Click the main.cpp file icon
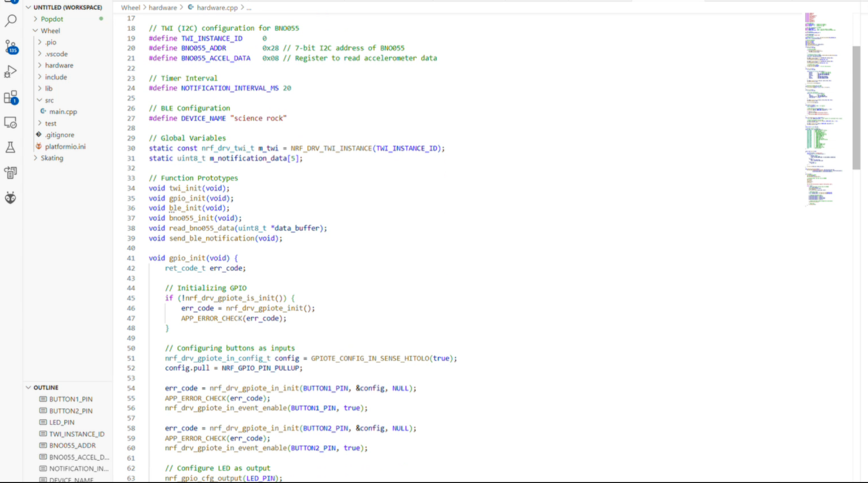 pos(43,111)
